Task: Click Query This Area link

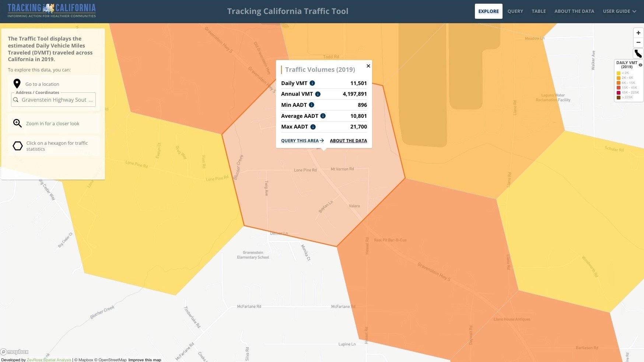Action: pos(302,141)
